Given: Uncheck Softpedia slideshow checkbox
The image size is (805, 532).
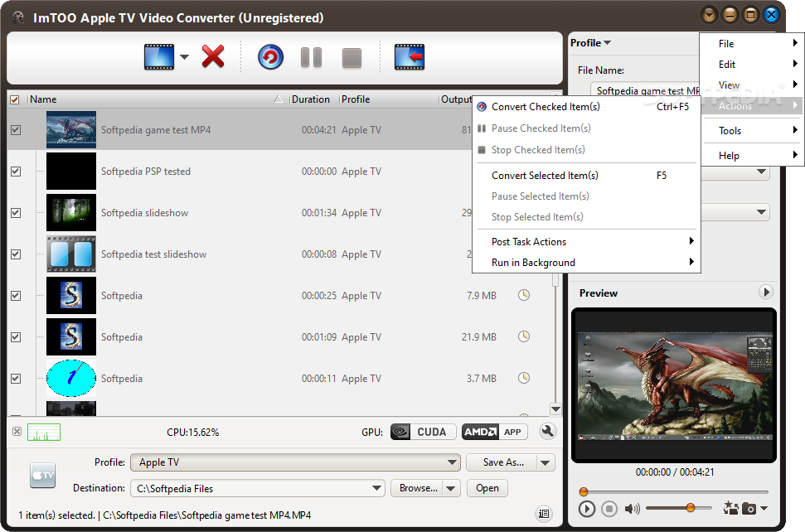Looking at the screenshot, I should pyautogui.click(x=16, y=213).
